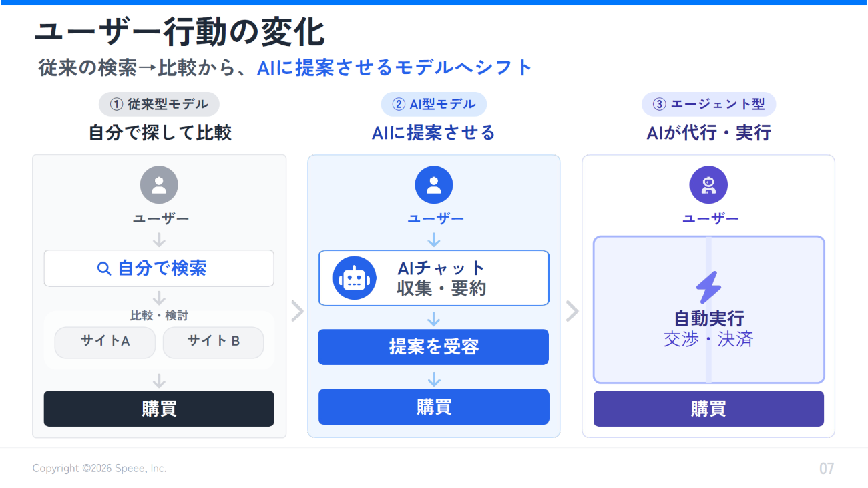Click the chevron between first and second panels
The width and height of the screenshot is (868, 488).
click(297, 311)
